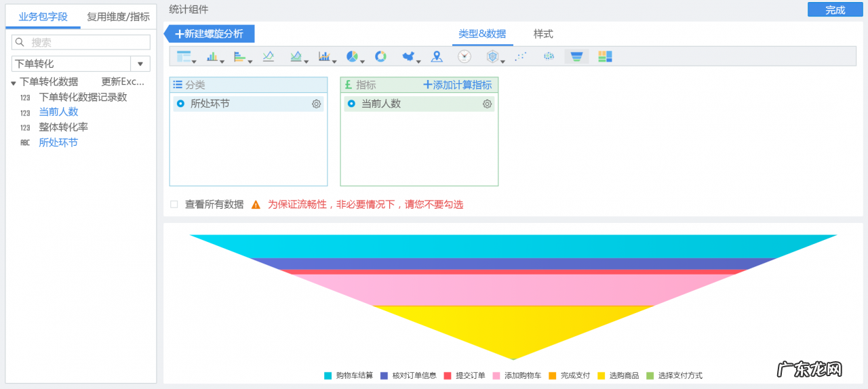868x389 pixels.
Task: Select the gauge dashboard chart icon
Action: coord(465,56)
